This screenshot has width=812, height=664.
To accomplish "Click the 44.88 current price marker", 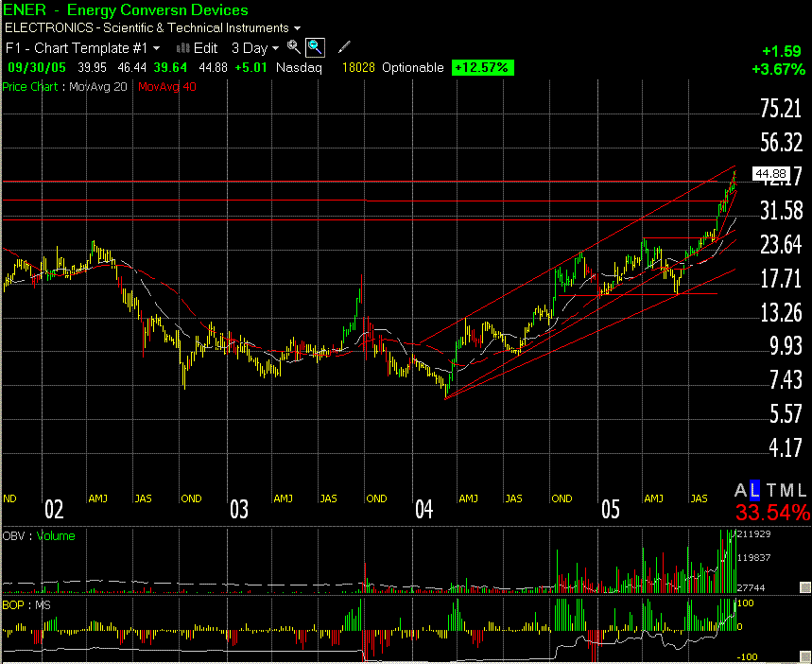I will tap(770, 173).
